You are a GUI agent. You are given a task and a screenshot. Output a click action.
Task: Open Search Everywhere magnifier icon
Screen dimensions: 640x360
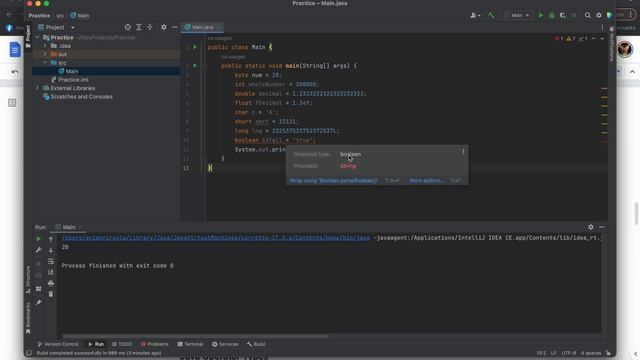pos(588,15)
